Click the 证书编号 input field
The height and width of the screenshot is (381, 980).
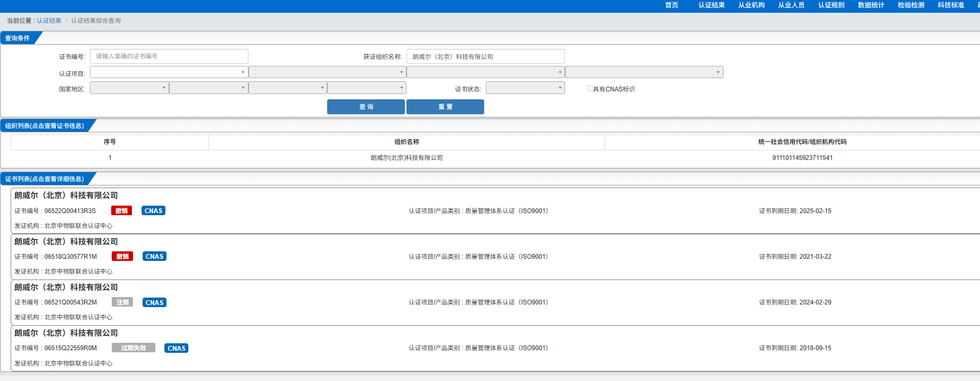[x=169, y=56]
